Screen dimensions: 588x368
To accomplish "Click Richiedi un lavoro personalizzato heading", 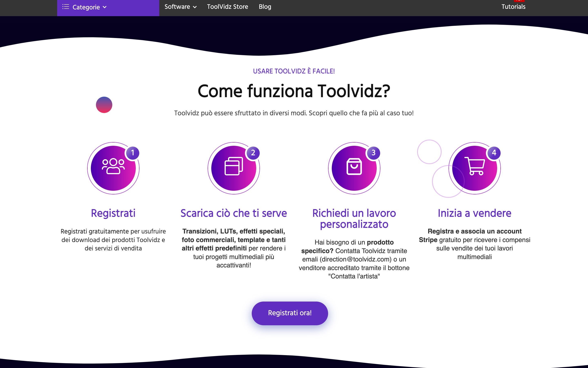I will (x=354, y=219).
